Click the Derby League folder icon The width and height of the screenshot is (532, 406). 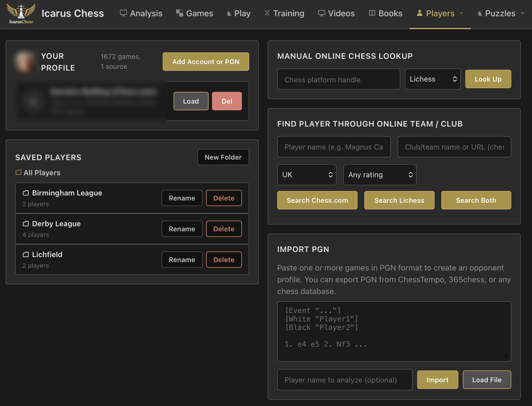(26, 224)
